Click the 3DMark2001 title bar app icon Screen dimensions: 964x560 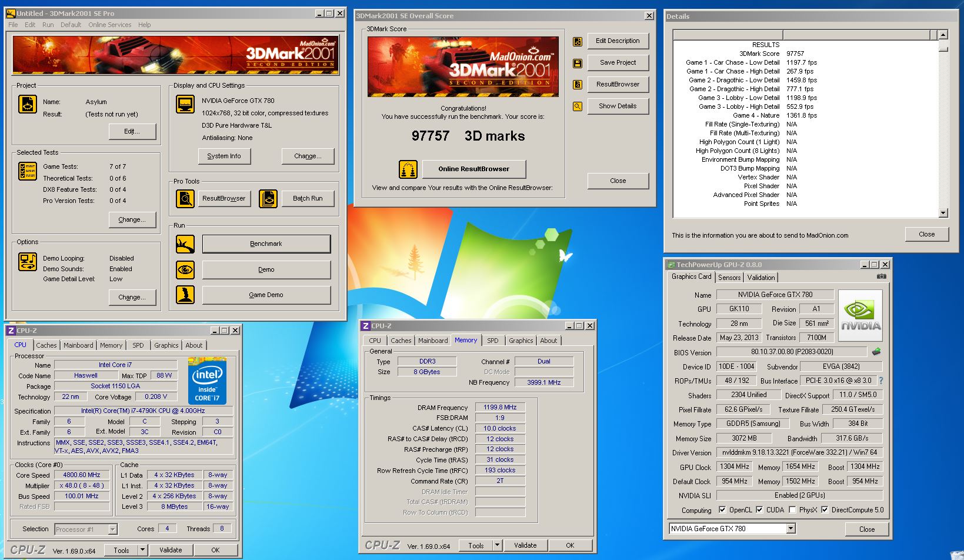(x=11, y=13)
